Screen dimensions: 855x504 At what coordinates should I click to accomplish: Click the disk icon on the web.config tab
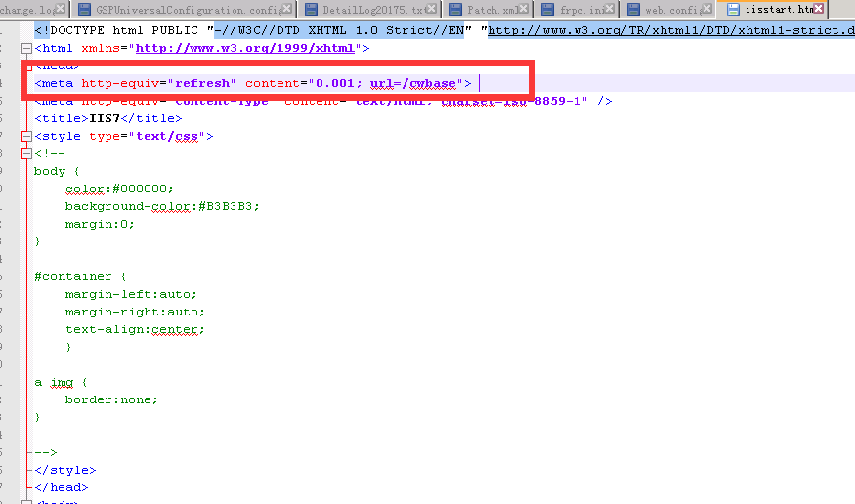(x=633, y=10)
